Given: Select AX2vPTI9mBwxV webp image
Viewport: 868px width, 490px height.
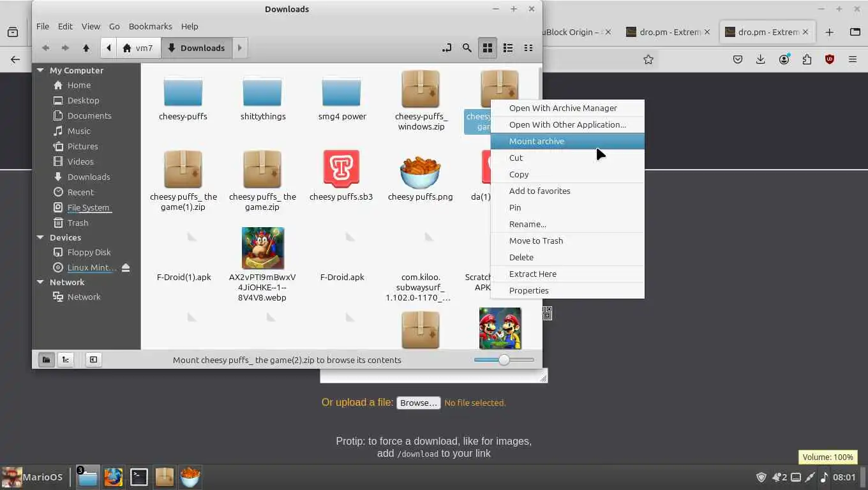Looking at the screenshot, I should [x=262, y=264].
